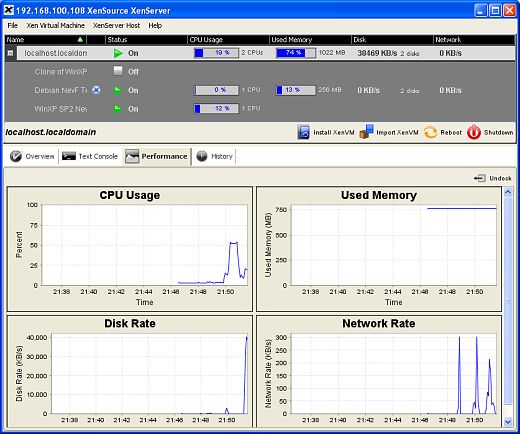Open the XenServer Host menu

coord(117,25)
